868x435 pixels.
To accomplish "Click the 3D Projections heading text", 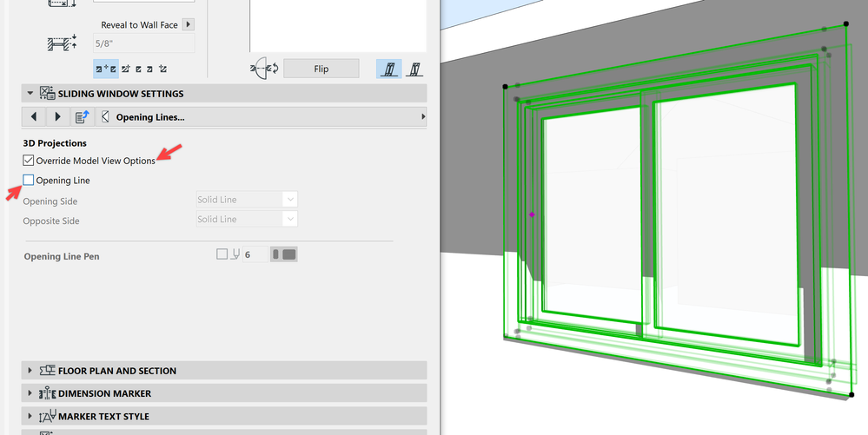I will [x=55, y=142].
